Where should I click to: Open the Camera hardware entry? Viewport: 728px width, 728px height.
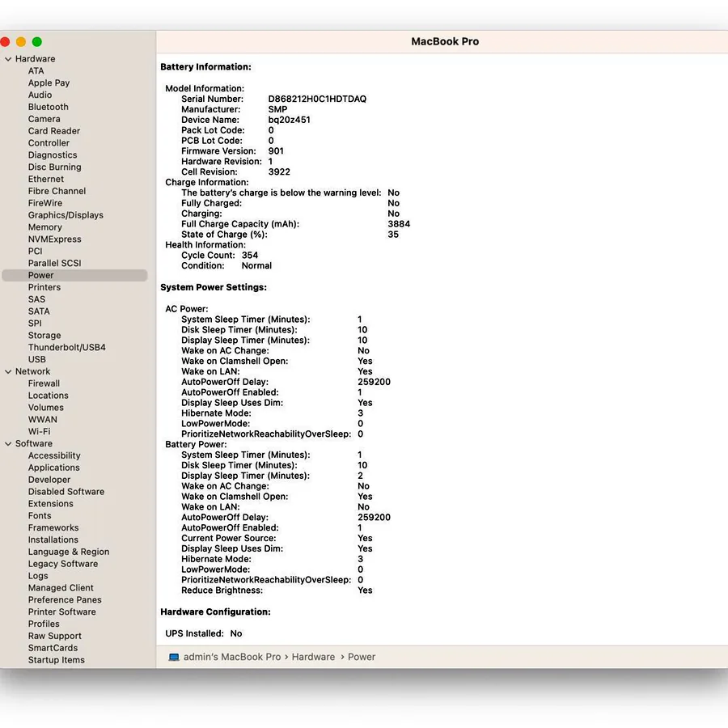pyautogui.click(x=44, y=119)
